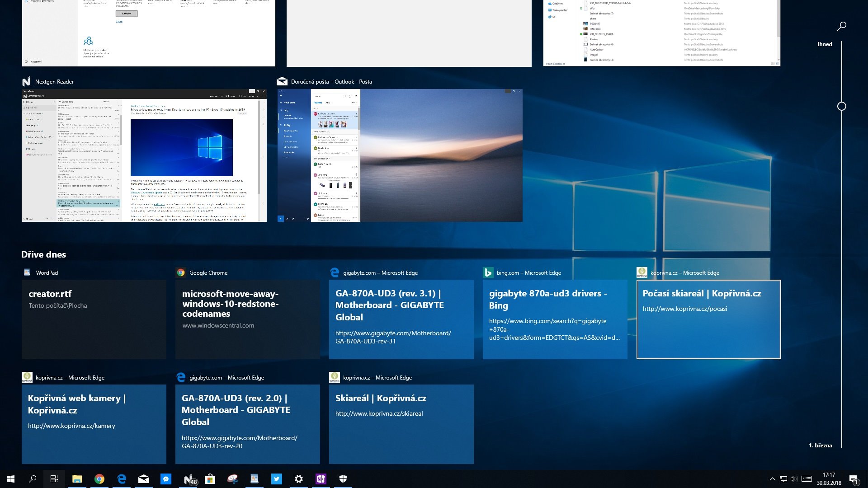Jump to 1. března on the timeline
Viewport: 868px width, 488px height.
point(820,446)
